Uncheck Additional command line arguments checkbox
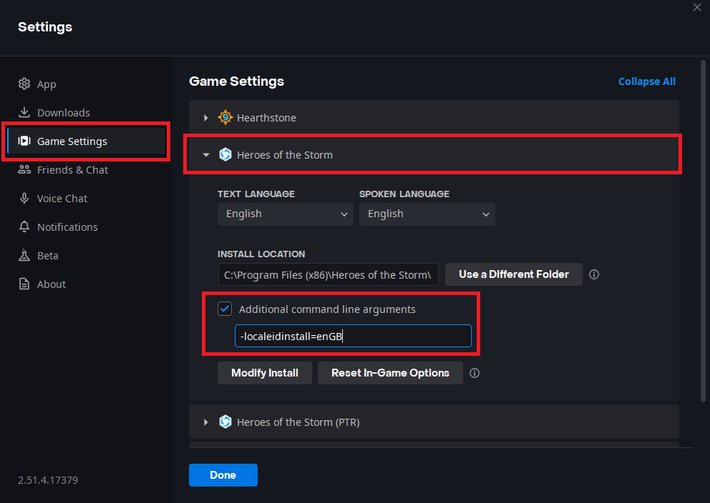Image resolution: width=710 pixels, height=503 pixels. click(225, 309)
